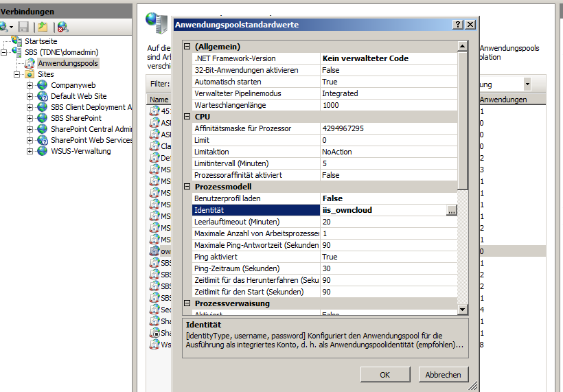
Task: Click Warteschlangenlänge value 1000
Action: coord(389,105)
